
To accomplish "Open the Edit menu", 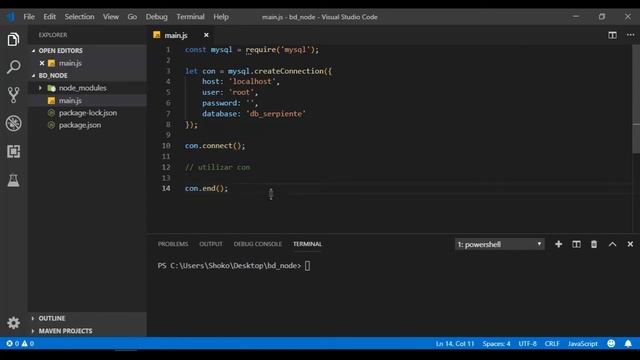I will coord(49,17).
